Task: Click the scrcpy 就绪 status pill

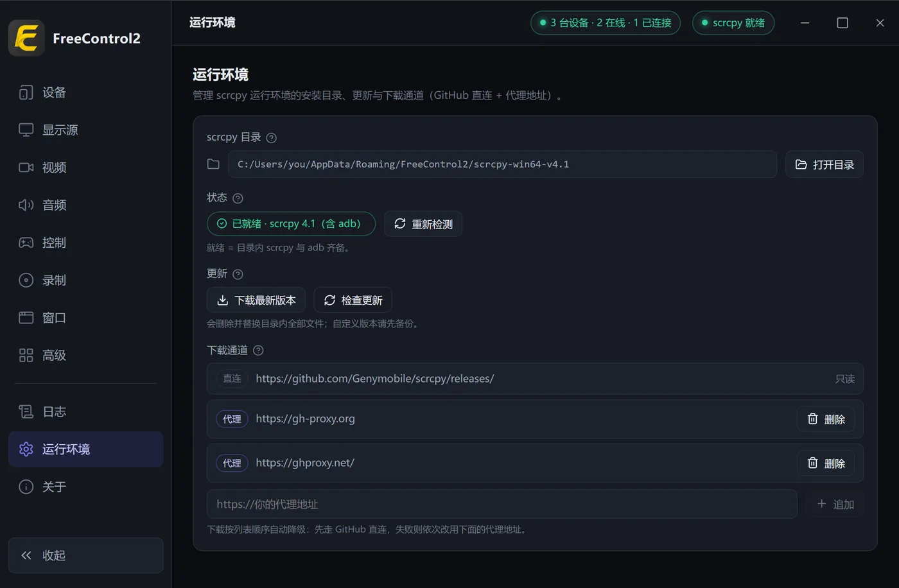Action: coord(733,23)
